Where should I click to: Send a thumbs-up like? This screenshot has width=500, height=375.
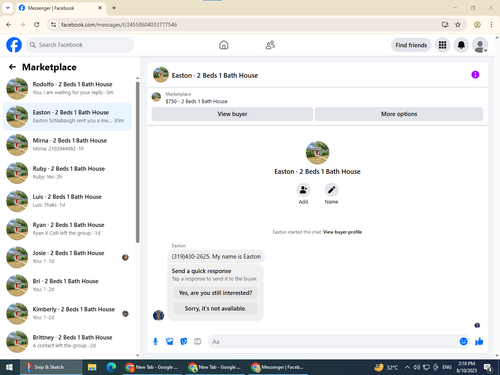pyautogui.click(x=479, y=341)
